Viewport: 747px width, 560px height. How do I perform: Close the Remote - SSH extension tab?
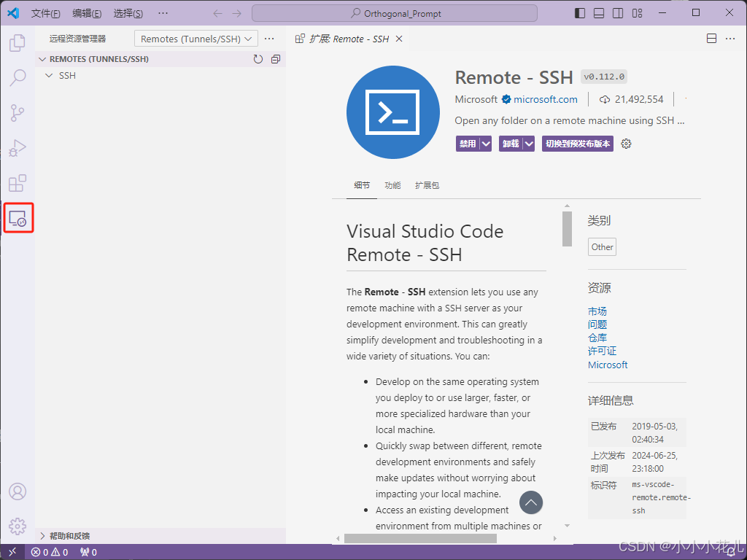point(399,39)
